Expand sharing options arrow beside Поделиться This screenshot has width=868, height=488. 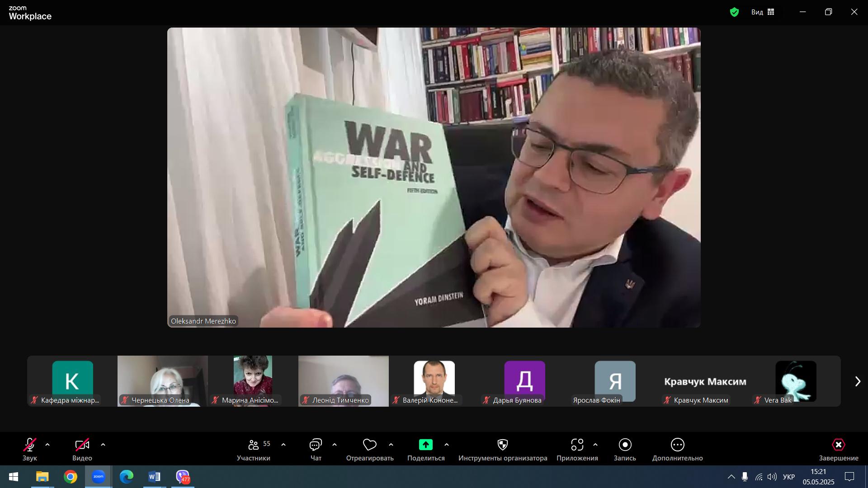coord(447,445)
